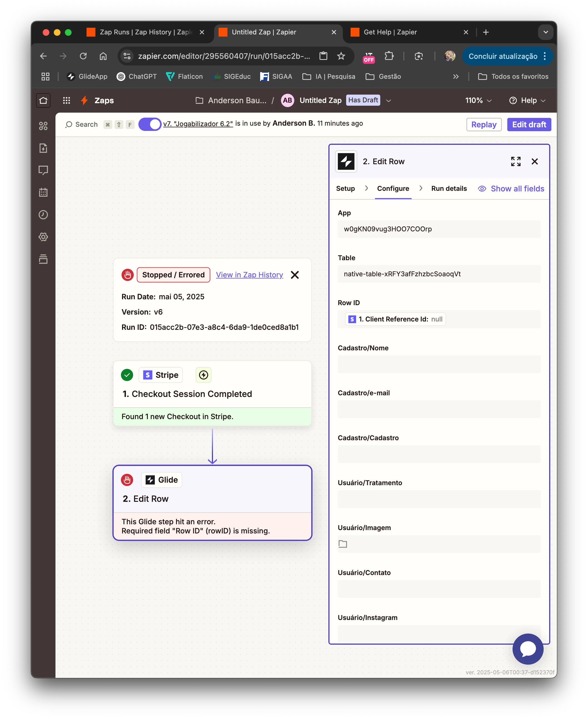This screenshot has width=588, height=719.
Task: Open the Zapier home icon
Action: pos(43,100)
